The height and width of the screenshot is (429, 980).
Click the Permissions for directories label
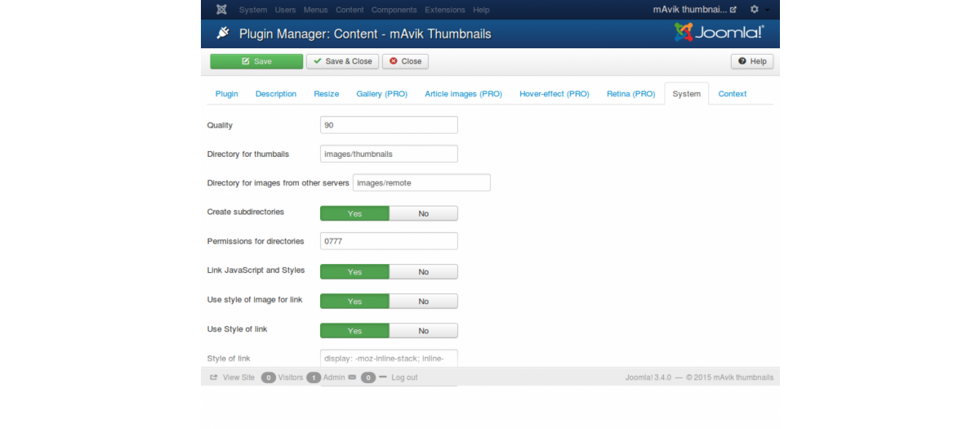tap(256, 241)
